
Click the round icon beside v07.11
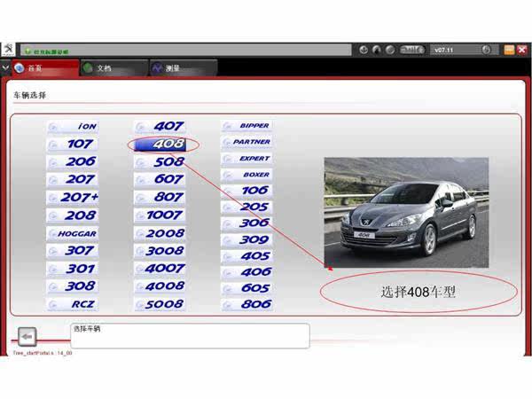(486, 50)
